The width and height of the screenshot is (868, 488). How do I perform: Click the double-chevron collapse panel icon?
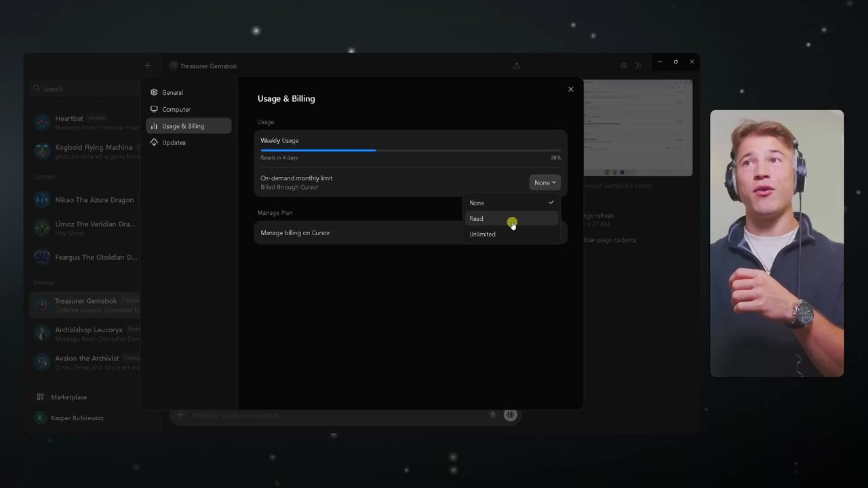coord(639,66)
